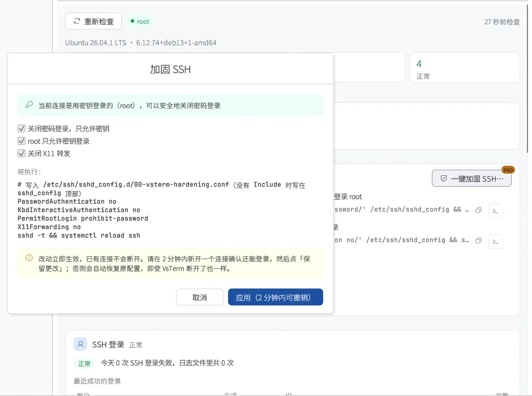Click the 最近成功的登录 heading
The height and width of the screenshot is (396, 532).
click(97, 381)
